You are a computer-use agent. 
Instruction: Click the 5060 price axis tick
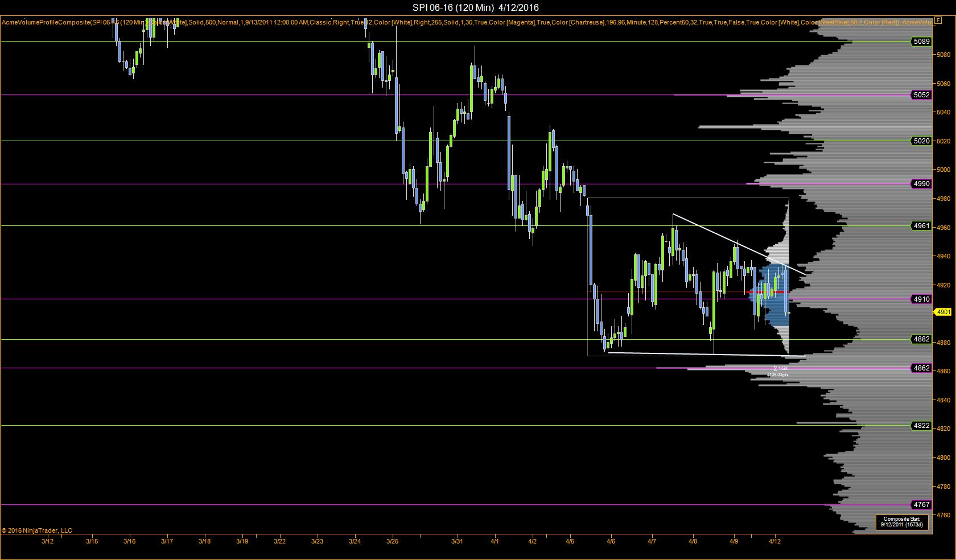(x=943, y=84)
